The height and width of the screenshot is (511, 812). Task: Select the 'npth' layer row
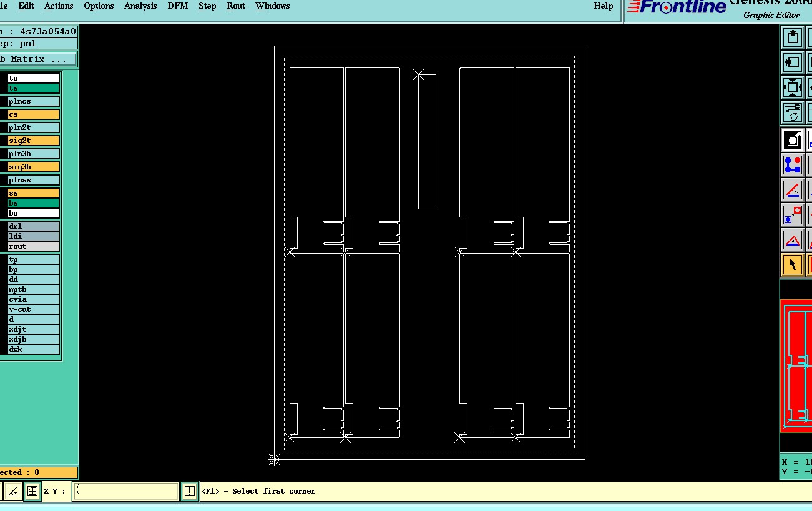coord(34,289)
